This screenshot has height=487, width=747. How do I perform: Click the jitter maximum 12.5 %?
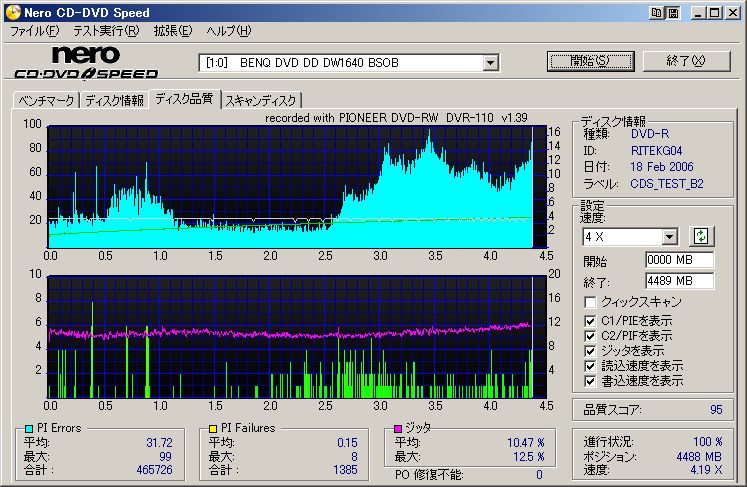(529, 457)
